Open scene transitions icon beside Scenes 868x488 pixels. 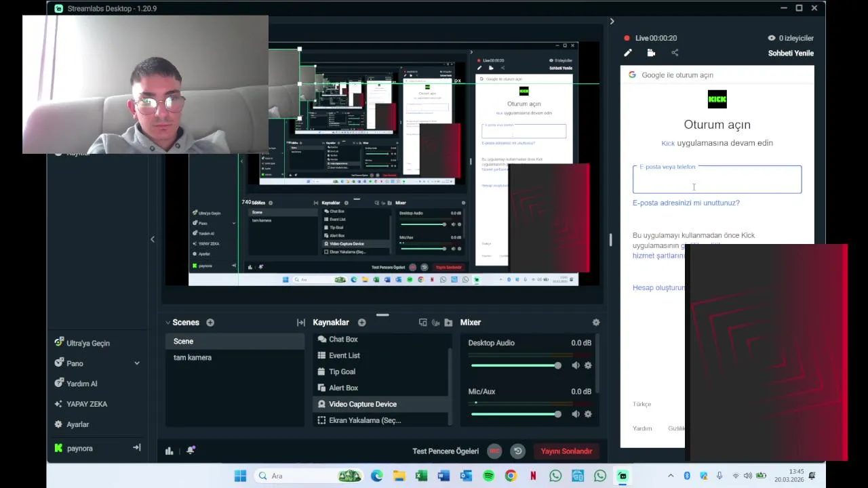point(301,323)
